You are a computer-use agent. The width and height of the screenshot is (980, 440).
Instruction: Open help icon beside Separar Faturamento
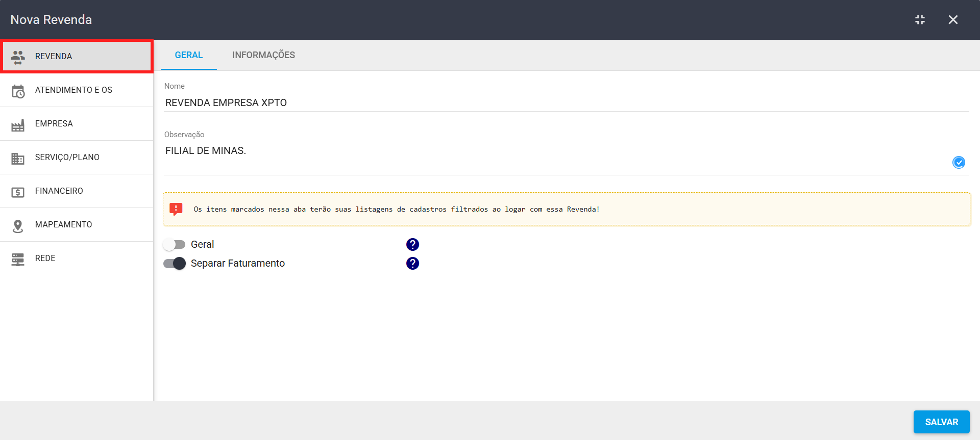click(412, 263)
